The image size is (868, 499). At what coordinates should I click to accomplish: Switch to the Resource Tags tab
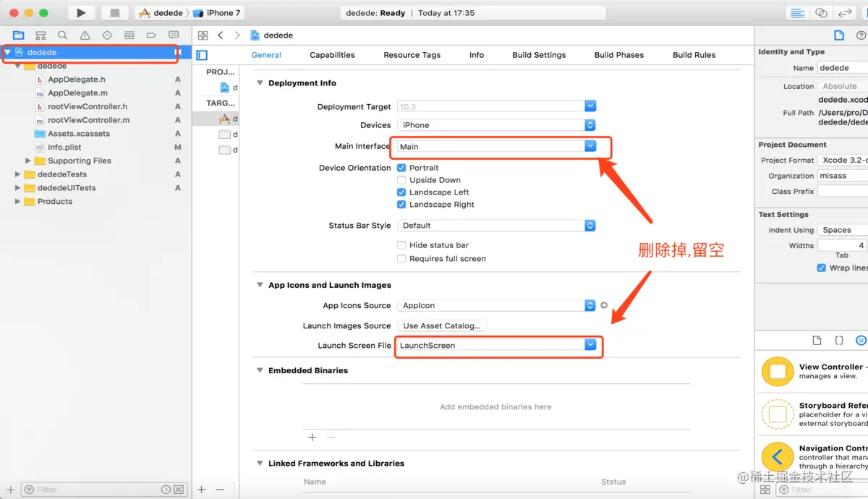pos(412,55)
